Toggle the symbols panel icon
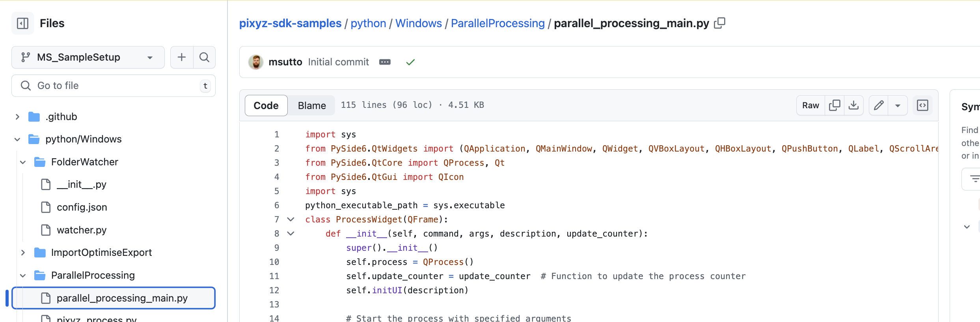Screen dimensions: 980x322 922,105
